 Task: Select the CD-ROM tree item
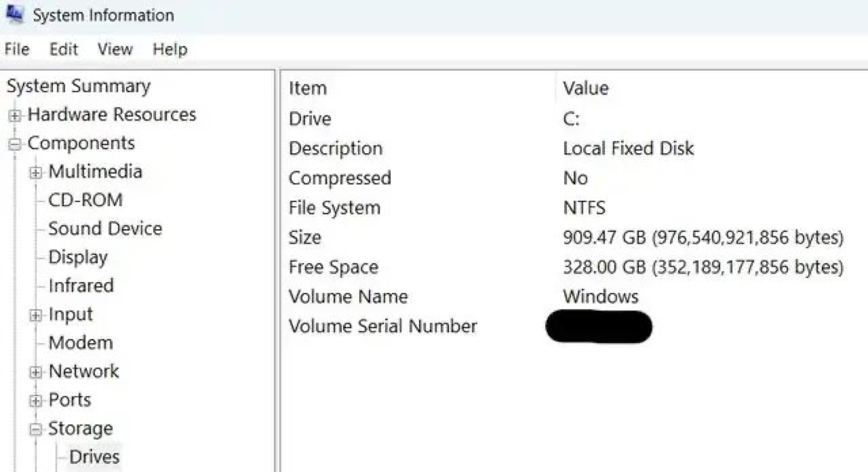(85, 200)
